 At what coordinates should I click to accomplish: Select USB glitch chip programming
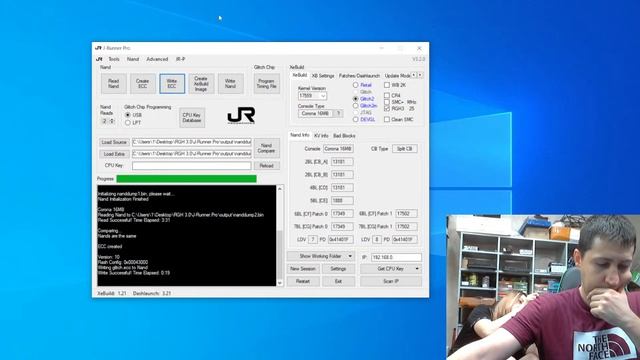tap(128, 115)
